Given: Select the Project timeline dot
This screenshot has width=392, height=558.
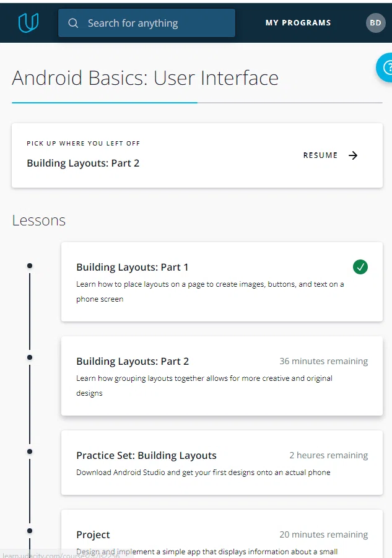Looking at the screenshot, I should coord(30,531).
